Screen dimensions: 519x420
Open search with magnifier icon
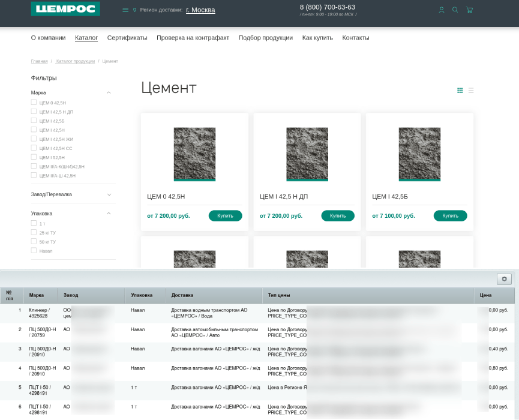click(x=455, y=10)
